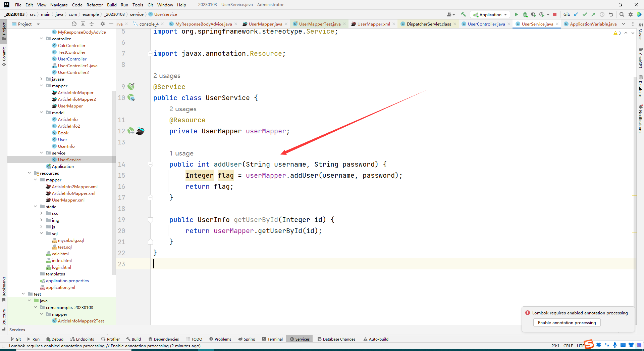644x351 pixels.
Task: Open the Terminal tool window
Action: [x=272, y=339]
